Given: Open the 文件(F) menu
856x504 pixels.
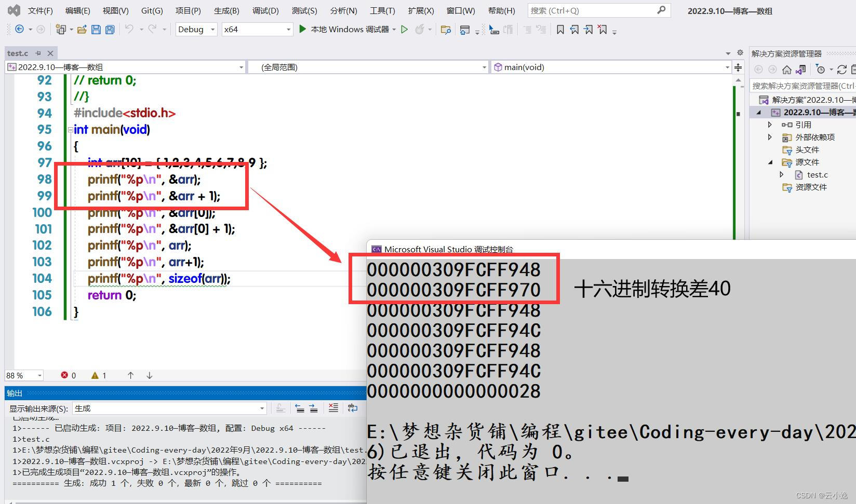Looking at the screenshot, I should [x=41, y=10].
